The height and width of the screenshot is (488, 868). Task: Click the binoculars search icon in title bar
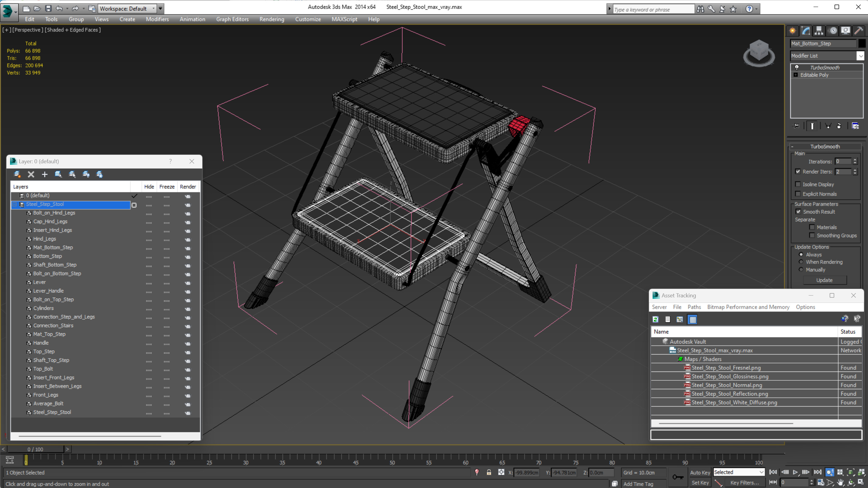[701, 9]
